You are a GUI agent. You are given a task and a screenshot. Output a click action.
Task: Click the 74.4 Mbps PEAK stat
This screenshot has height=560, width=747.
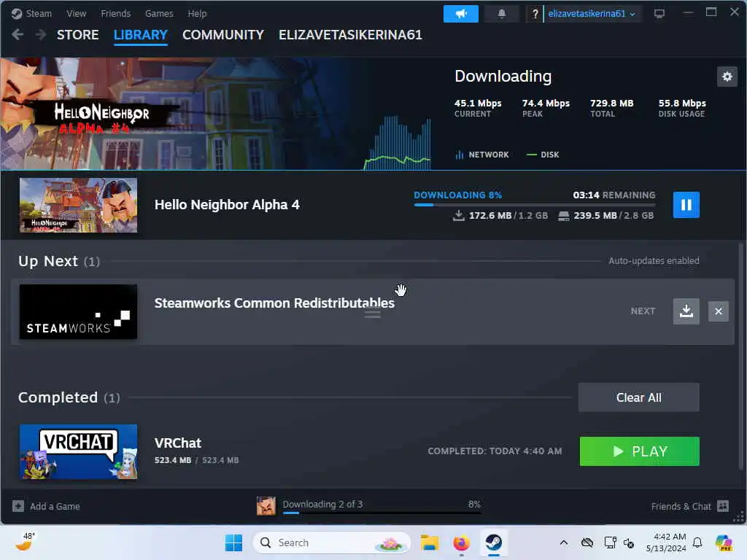point(546,108)
